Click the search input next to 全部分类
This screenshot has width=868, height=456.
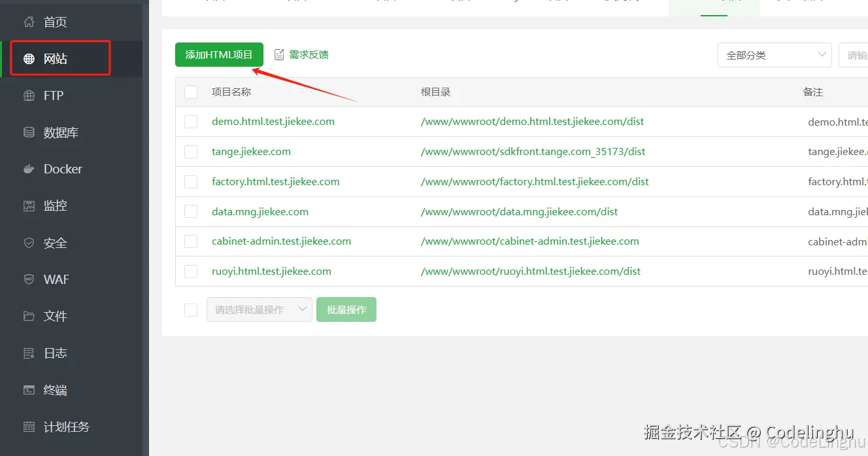(854, 55)
